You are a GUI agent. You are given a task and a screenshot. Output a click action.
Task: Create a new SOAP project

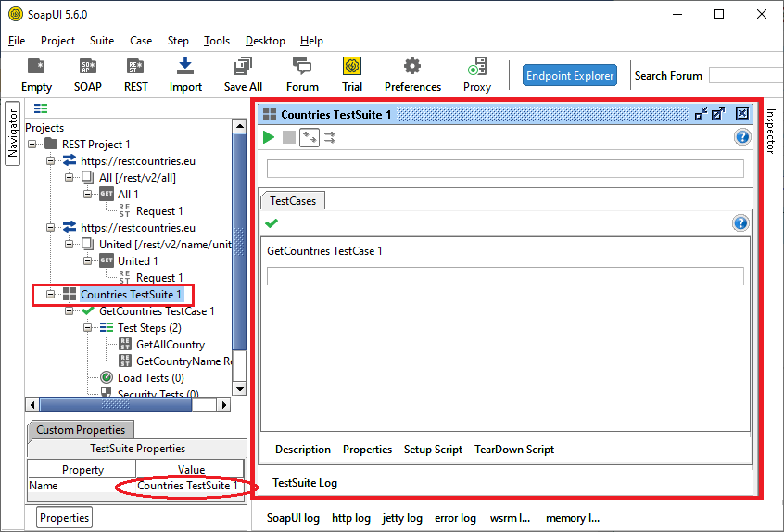click(87, 75)
